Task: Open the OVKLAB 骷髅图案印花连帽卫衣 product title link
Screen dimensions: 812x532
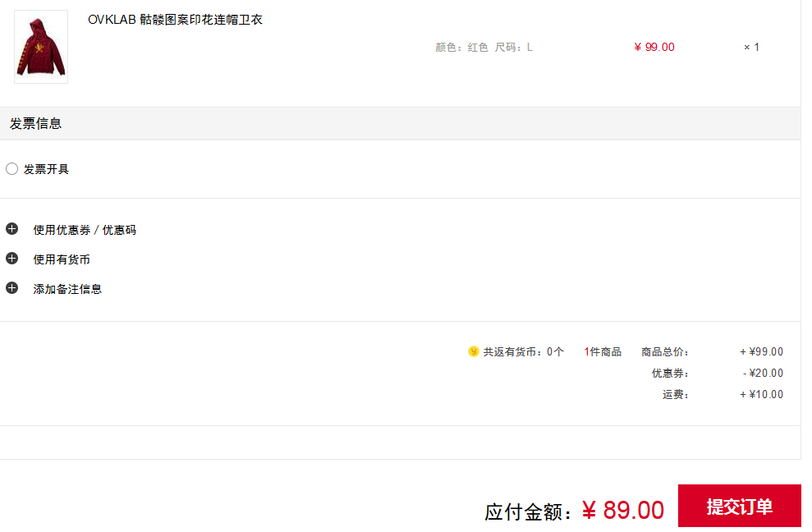Action: click(175, 20)
